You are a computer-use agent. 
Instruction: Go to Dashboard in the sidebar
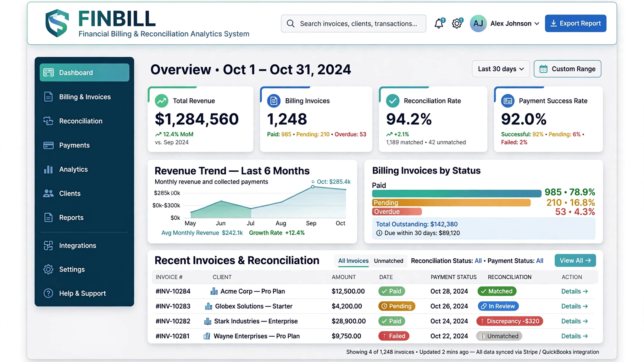pyautogui.click(x=84, y=73)
